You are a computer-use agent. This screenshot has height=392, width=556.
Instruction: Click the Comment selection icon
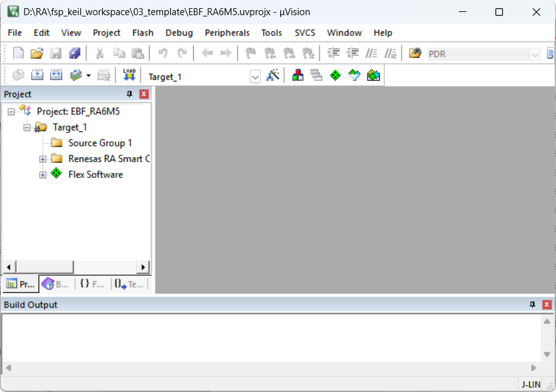point(371,53)
